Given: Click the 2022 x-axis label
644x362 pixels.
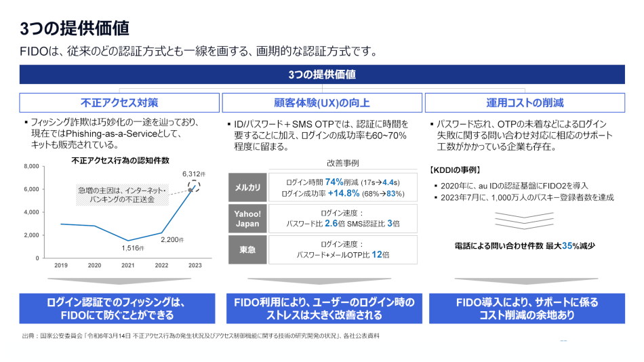Looking at the screenshot, I should tap(161, 266).
